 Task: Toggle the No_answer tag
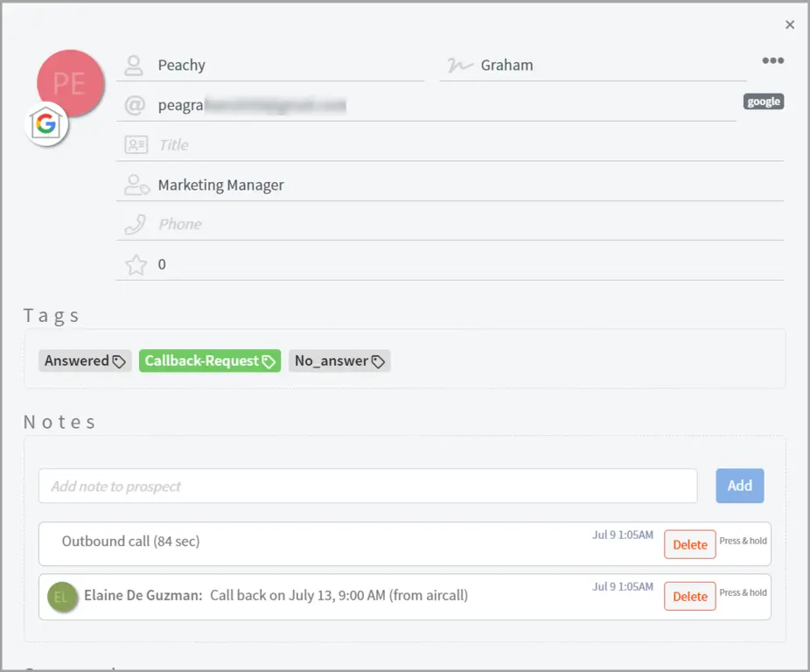[x=339, y=360]
